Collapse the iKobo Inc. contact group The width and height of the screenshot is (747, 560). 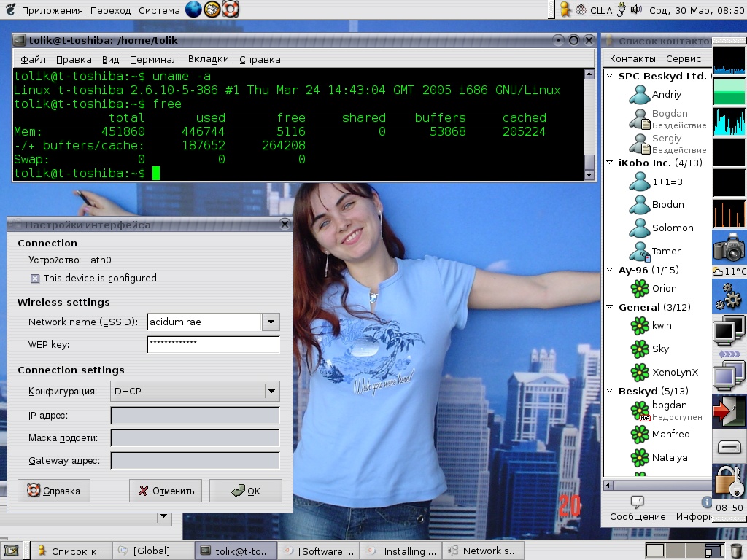609,163
